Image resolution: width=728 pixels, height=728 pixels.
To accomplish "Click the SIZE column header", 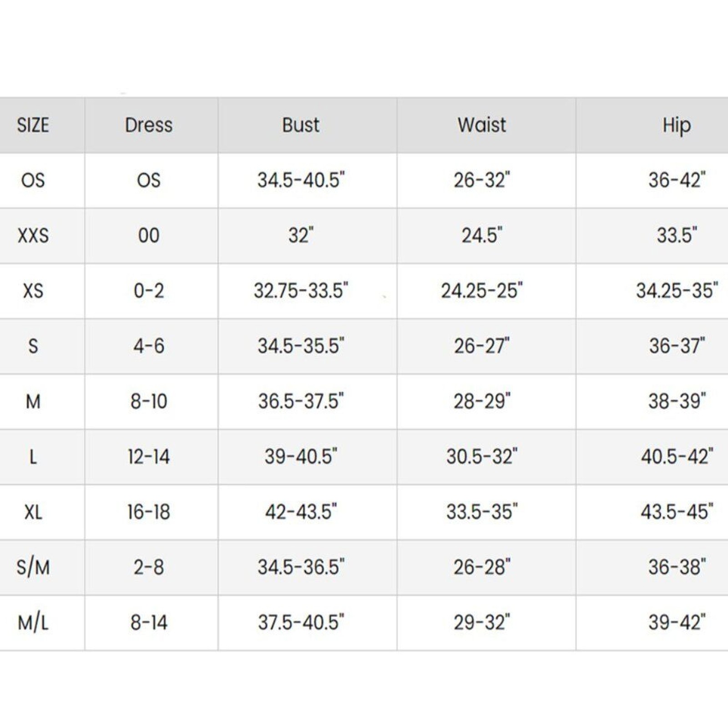I will click(x=33, y=125).
